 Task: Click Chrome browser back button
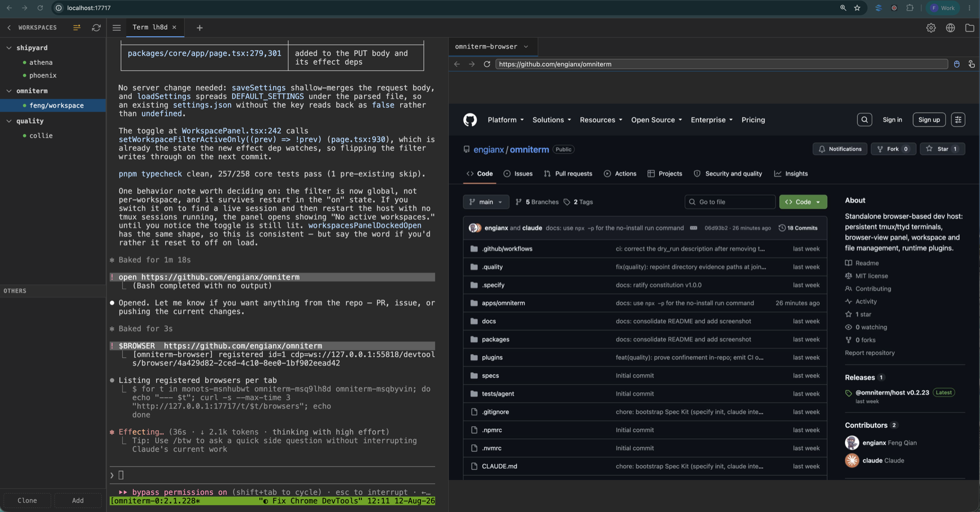9,8
